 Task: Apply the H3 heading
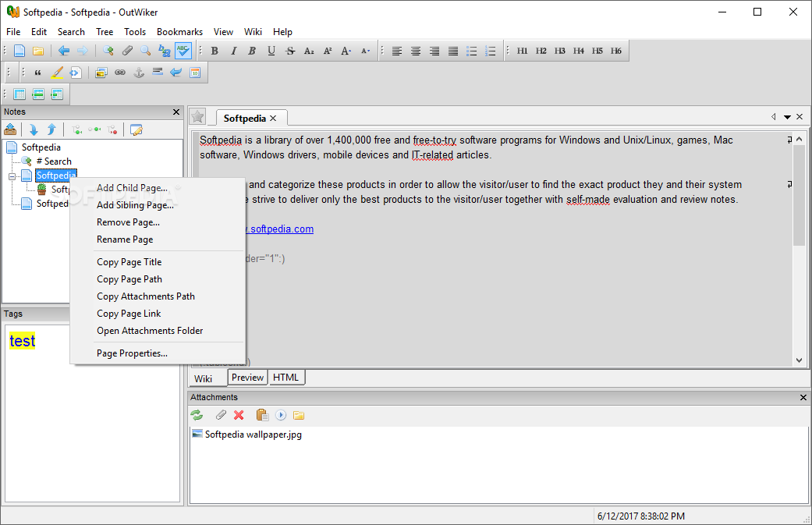560,51
